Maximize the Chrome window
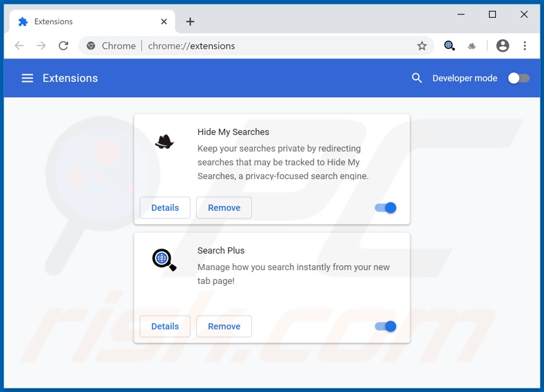The image size is (544, 392). pyautogui.click(x=492, y=14)
